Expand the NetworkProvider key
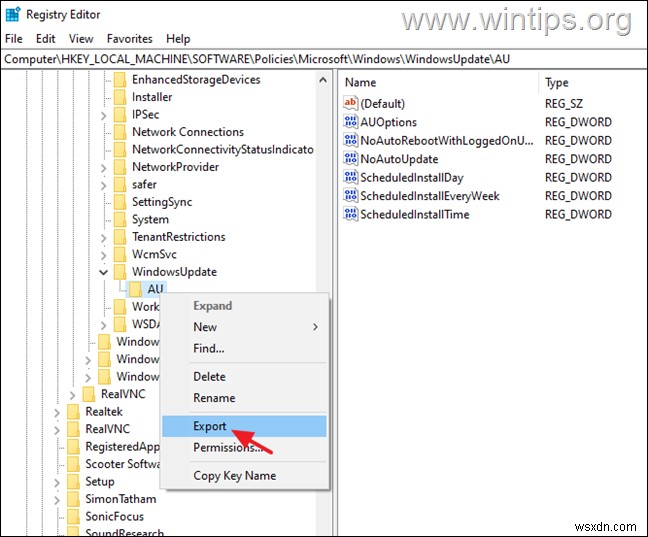 103,168
